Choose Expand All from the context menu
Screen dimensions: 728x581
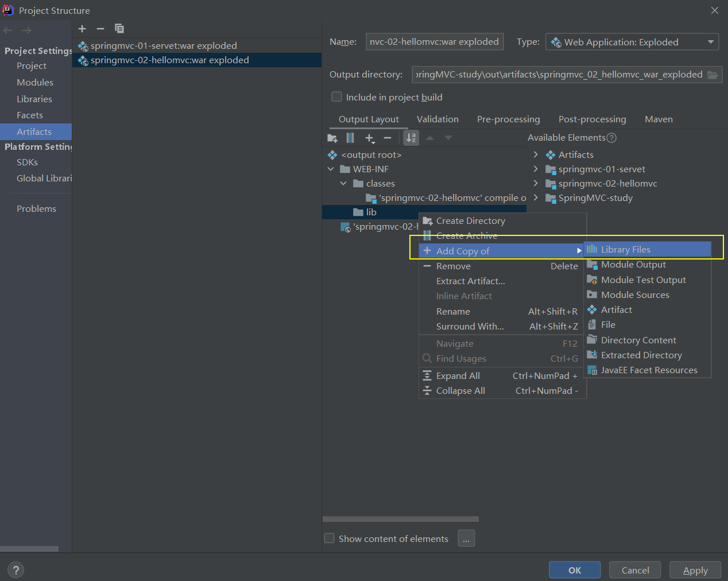tap(502, 376)
